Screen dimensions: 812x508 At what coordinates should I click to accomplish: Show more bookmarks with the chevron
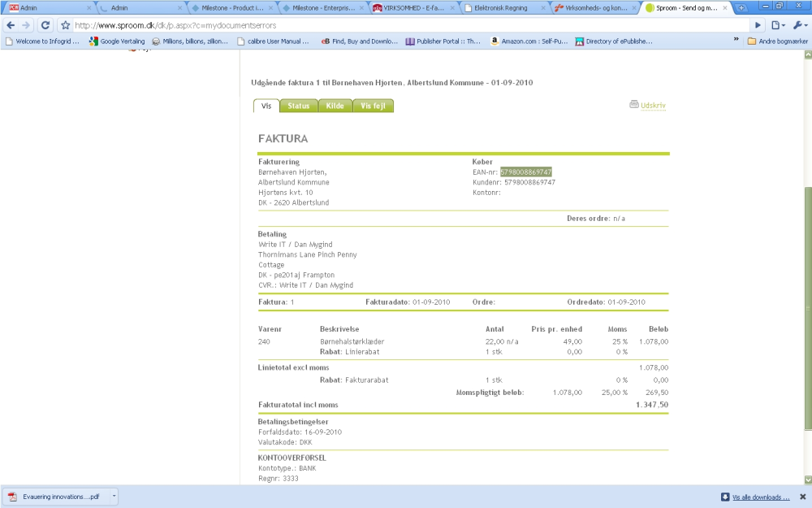click(x=736, y=39)
